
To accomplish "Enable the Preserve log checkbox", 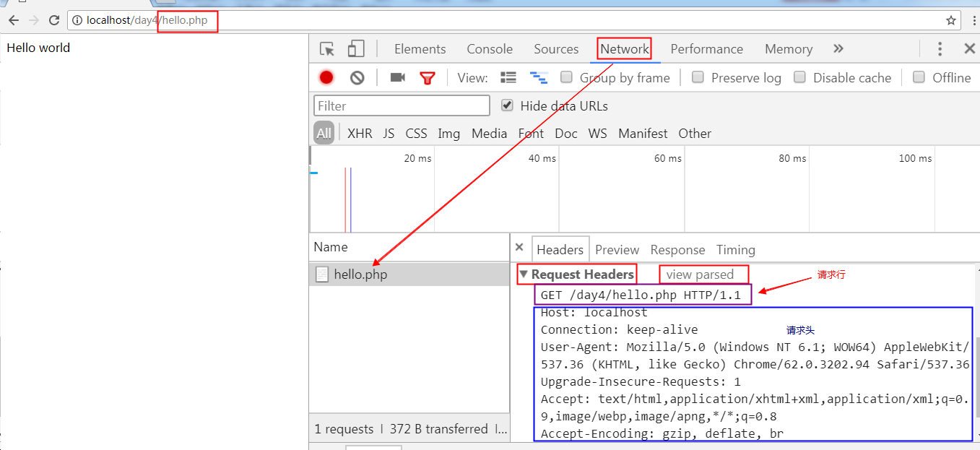I will point(698,77).
